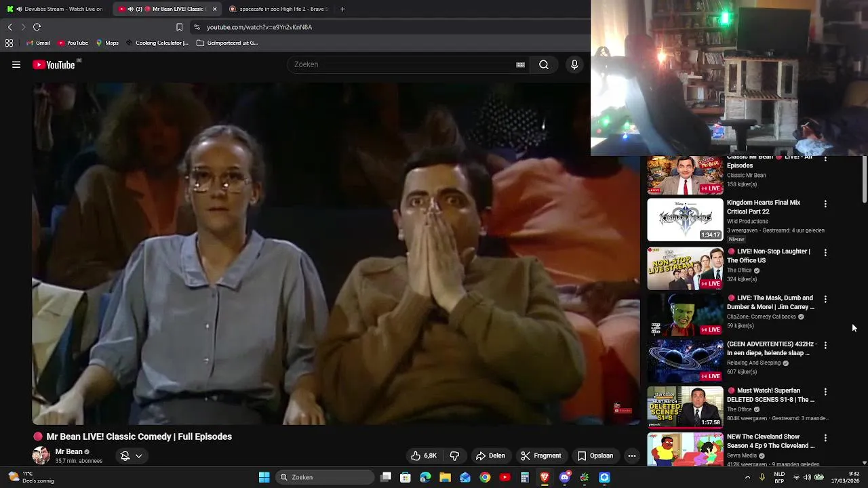Switch to the spacecafe in zoo High life 2 tab
The width and height of the screenshot is (868, 488).
pyautogui.click(x=279, y=9)
